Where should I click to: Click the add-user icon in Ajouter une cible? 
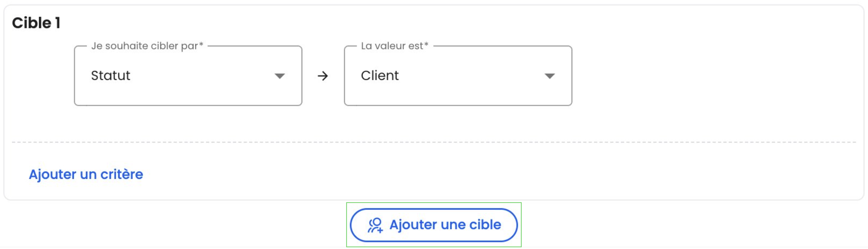pos(375,226)
